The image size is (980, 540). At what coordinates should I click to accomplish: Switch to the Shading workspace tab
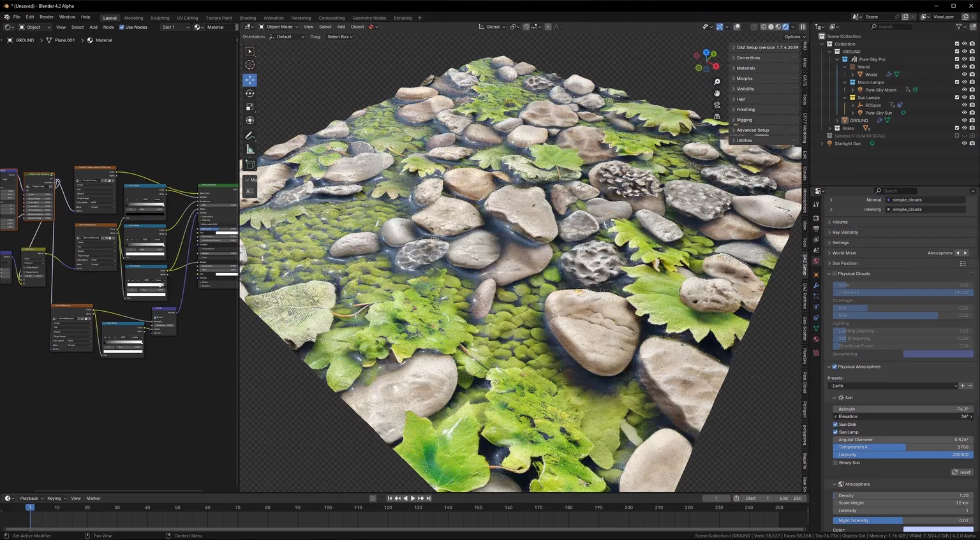coord(248,18)
